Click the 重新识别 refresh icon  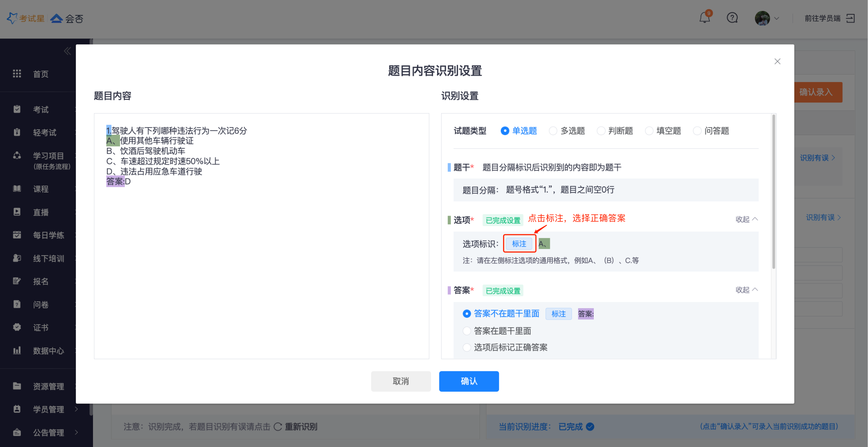278,426
